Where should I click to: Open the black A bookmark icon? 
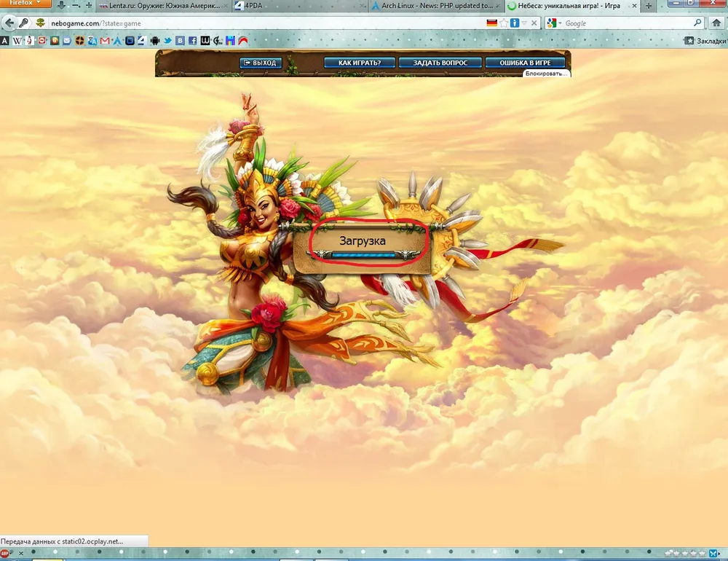point(4,41)
